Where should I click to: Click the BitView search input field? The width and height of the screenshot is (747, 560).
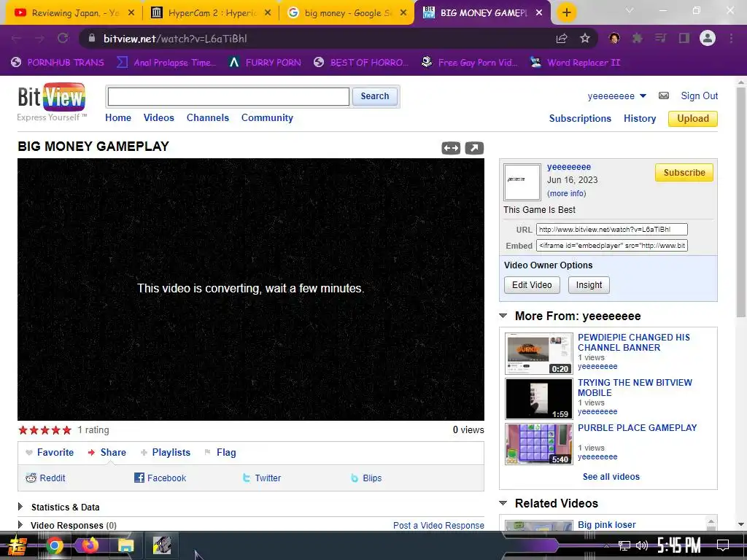tap(228, 96)
